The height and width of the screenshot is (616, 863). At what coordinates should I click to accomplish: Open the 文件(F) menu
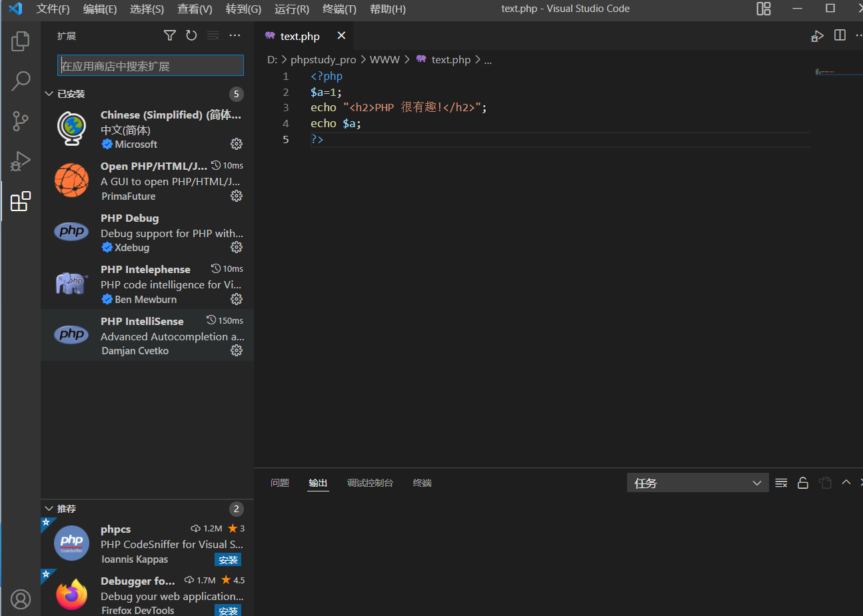point(53,9)
